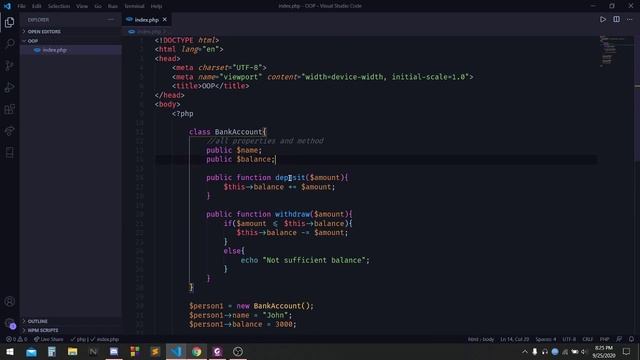Open the Extensions view
Image resolution: width=640 pixels, height=360 pixels.
coord(9,109)
